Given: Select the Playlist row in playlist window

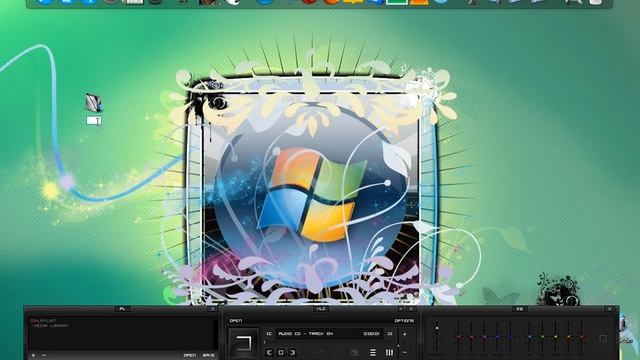Looking at the screenshot, I should click(x=43, y=321).
